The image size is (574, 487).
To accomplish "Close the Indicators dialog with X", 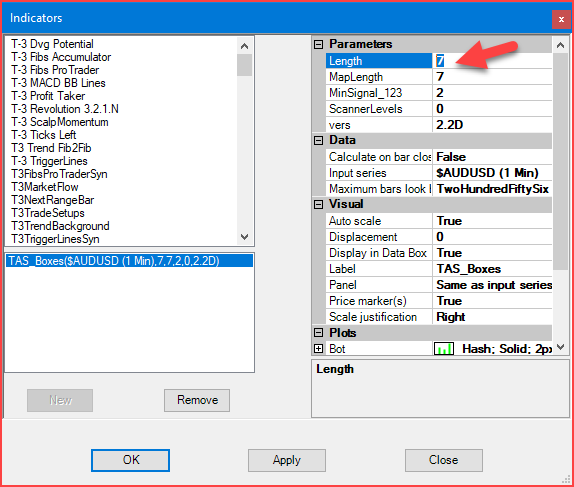I will tap(561, 19).
